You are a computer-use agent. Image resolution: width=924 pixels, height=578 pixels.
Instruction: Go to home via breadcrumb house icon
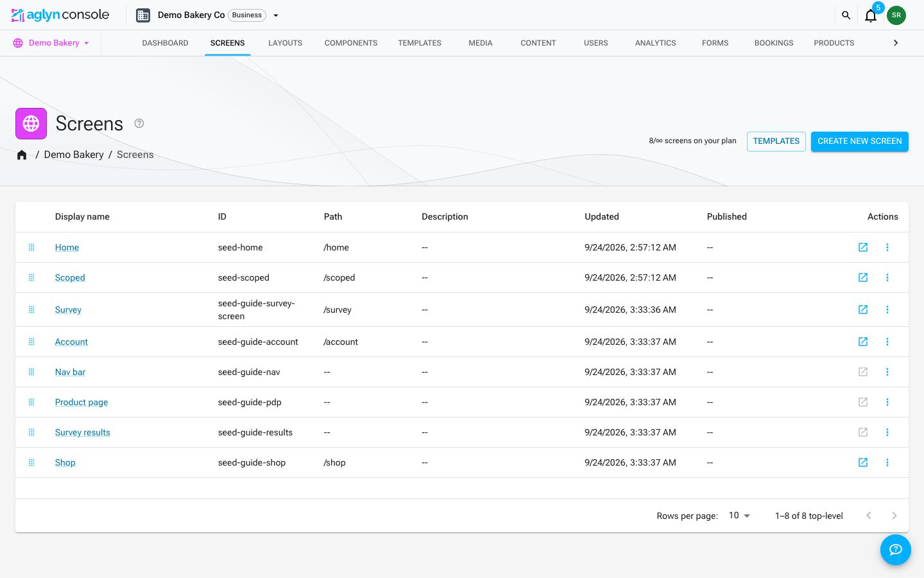pyautogui.click(x=22, y=155)
